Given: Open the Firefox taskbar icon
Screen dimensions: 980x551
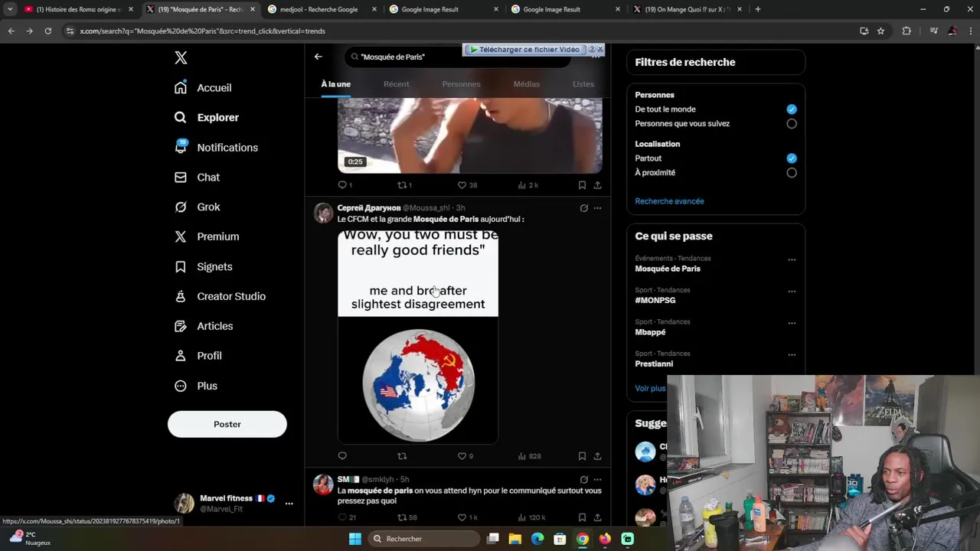Looking at the screenshot, I should [x=605, y=539].
